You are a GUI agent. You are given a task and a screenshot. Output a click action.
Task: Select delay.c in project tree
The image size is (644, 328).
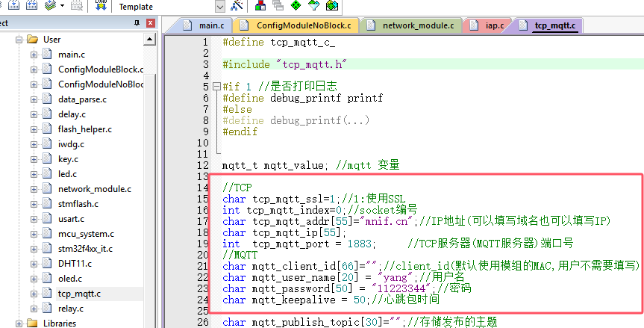coord(72,114)
